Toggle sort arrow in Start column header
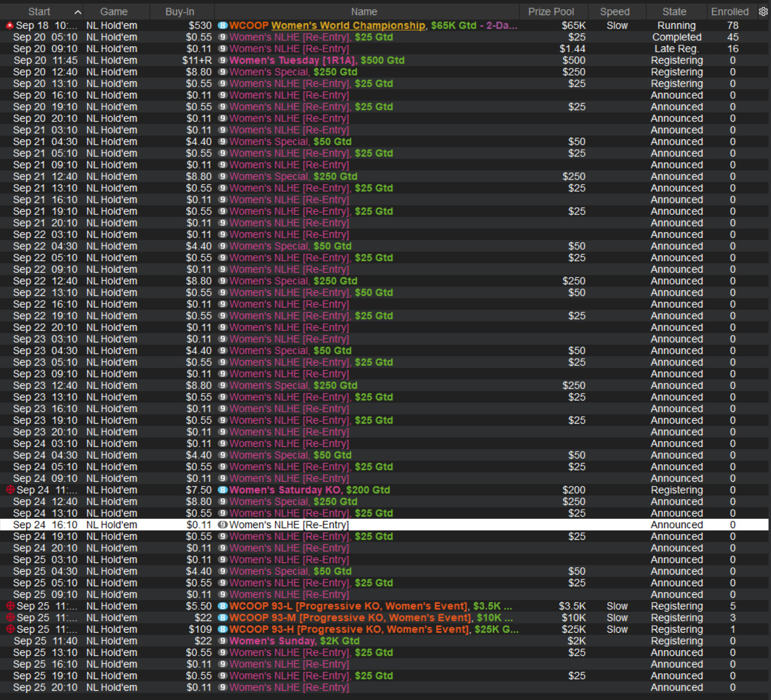 pyautogui.click(x=78, y=12)
